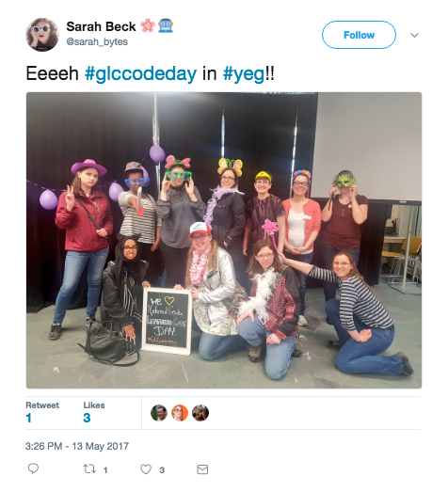View the Likes count list
This screenshot has height=492, width=448.
(x=94, y=412)
